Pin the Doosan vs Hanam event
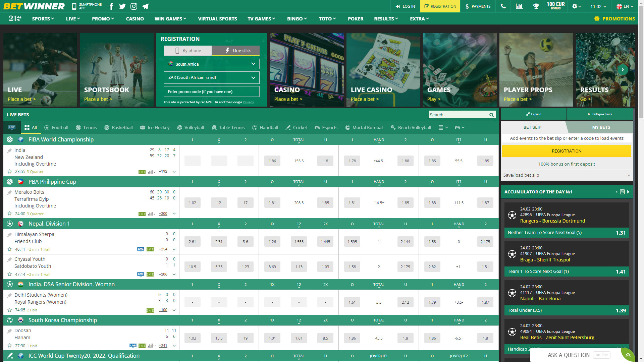The height and width of the screenshot is (362, 644). [9, 331]
